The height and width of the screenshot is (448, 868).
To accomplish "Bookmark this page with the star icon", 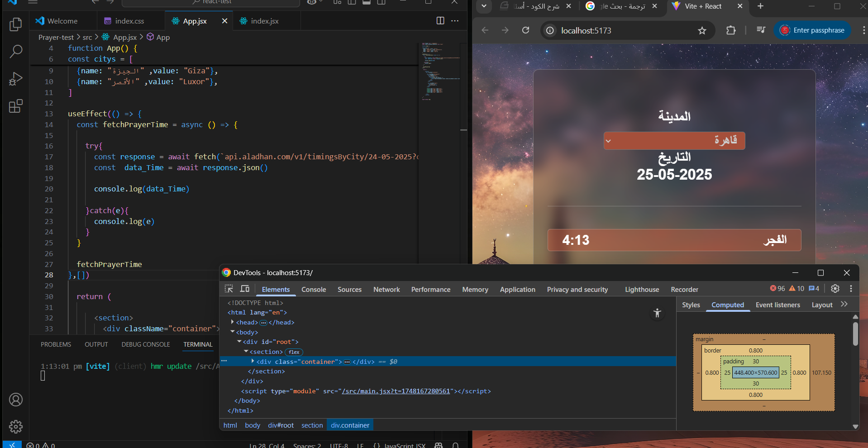I will click(702, 30).
